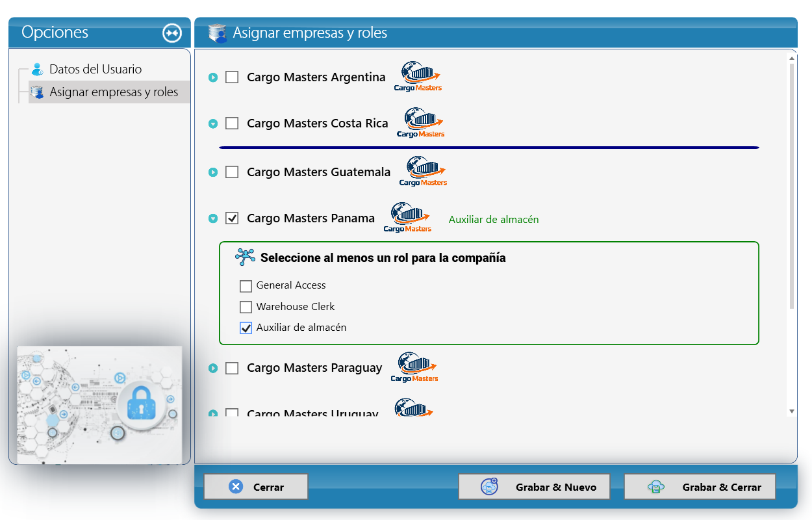Check the Cargo Masters Argentina checkbox
Viewport: 812px width, 520px height.
tap(232, 77)
